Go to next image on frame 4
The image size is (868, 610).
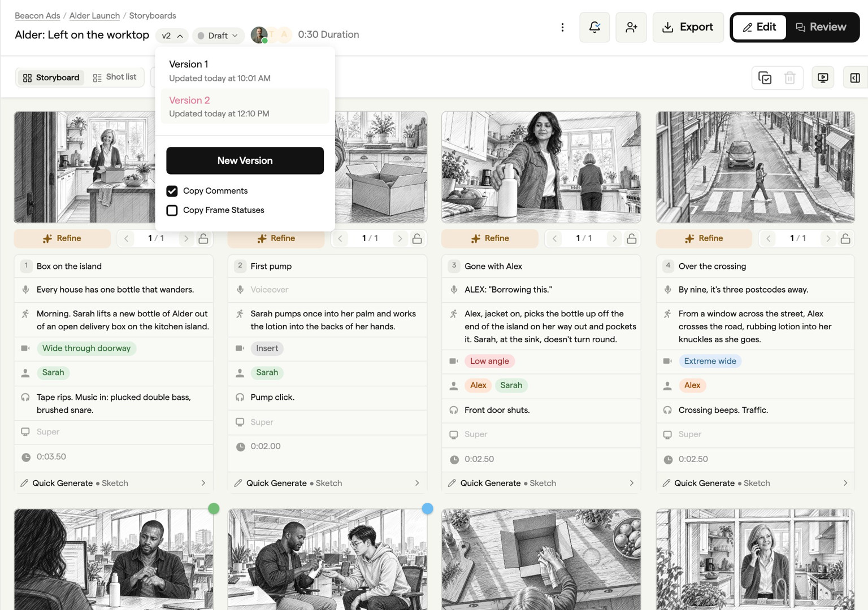tap(828, 238)
